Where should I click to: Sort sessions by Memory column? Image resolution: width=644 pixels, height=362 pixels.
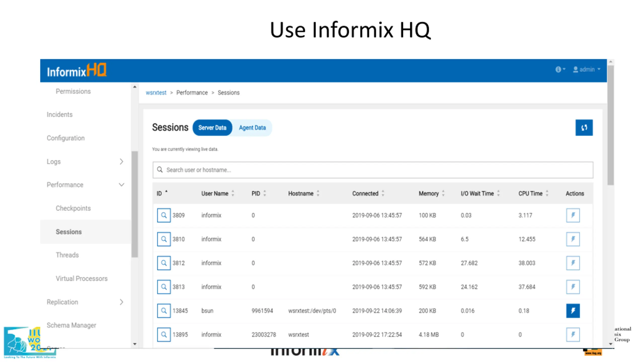(x=432, y=193)
